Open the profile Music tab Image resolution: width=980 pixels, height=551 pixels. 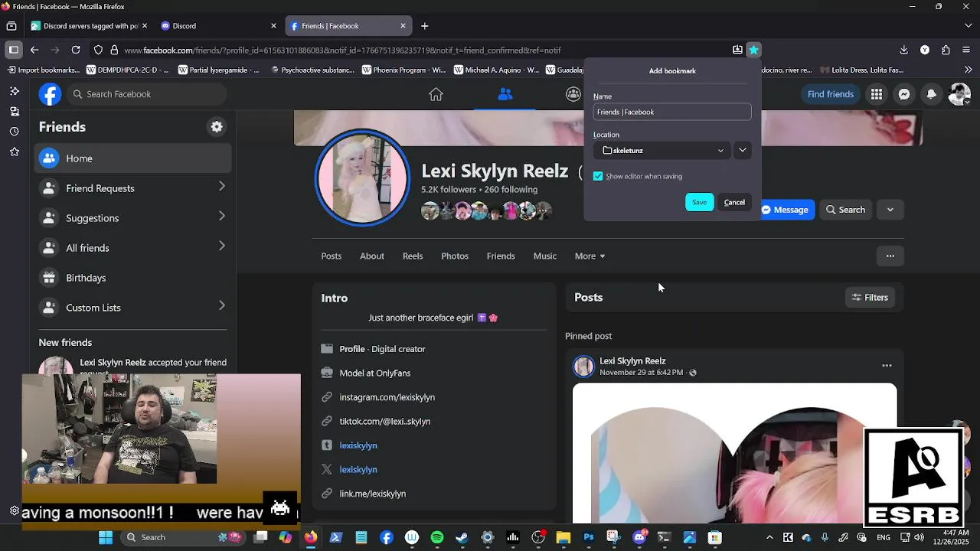(x=545, y=256)
